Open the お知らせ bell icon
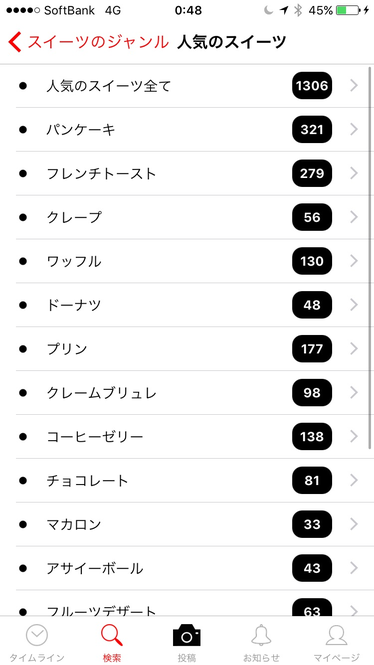 pyautogui.click(x=262, y=635)
